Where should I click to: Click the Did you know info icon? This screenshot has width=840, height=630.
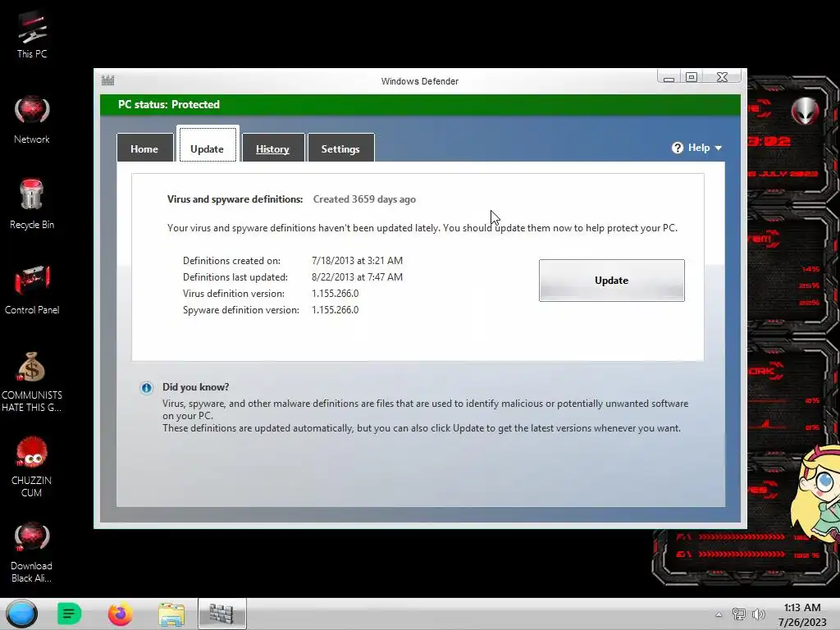[x=146, y=388]
